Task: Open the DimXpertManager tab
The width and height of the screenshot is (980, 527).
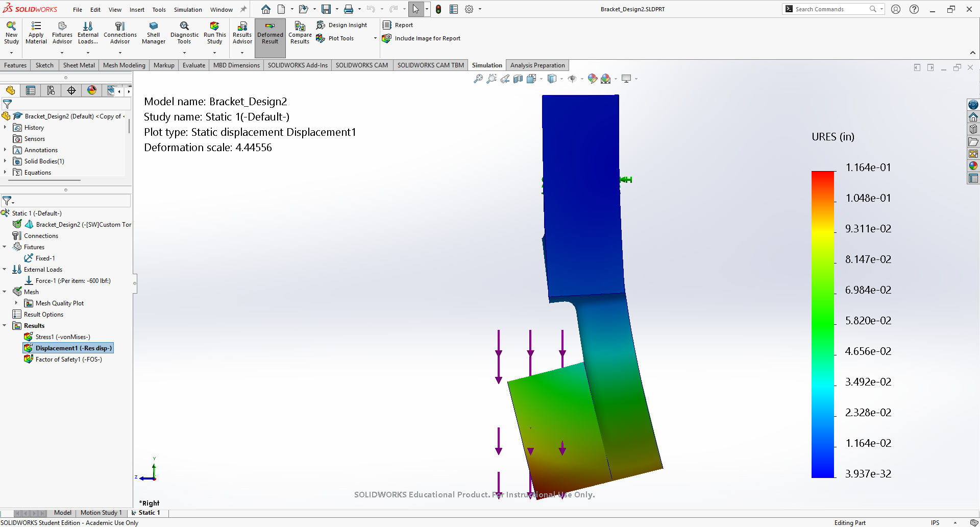Action: click(71, 90)
